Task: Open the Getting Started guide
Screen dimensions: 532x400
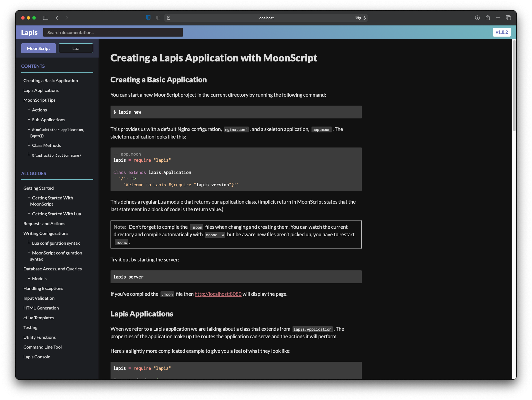Action: pyautogui.click(x=39, y=188)
